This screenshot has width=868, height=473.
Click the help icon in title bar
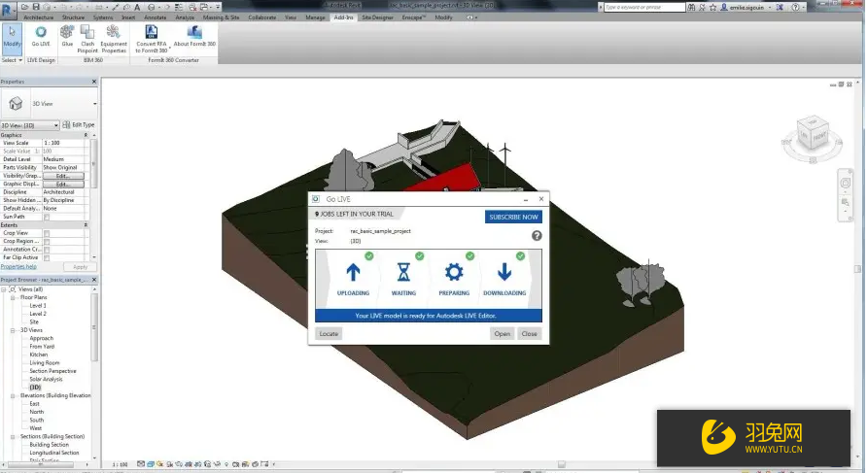point(795,7)
